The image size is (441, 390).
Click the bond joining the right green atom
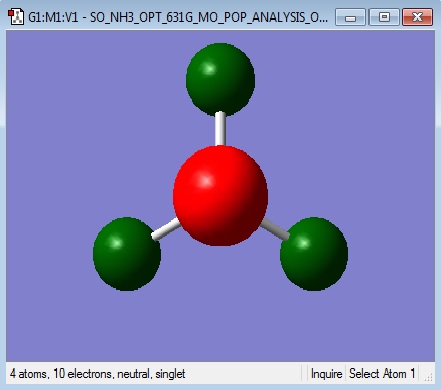pyautogui.click(x=275, y=229)
